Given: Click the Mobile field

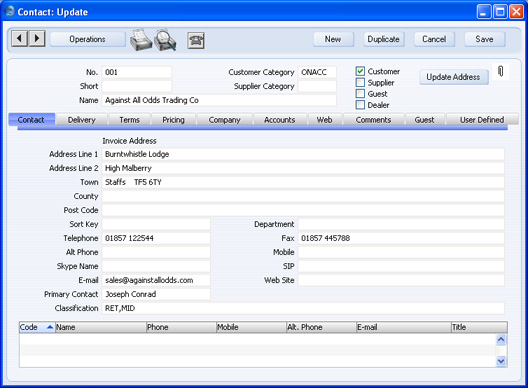Looking at the screenshot, I should coord(401,252).
